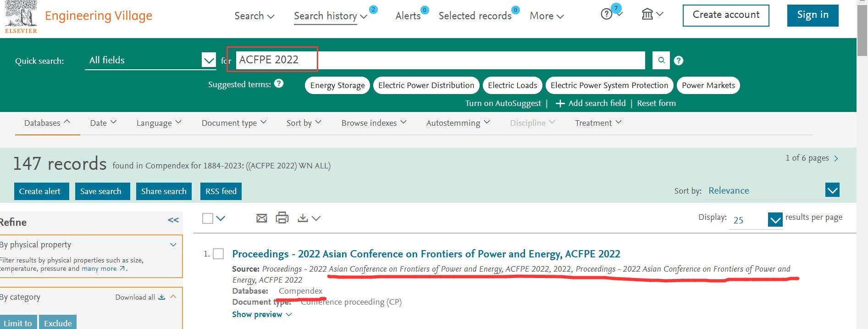
Task: Print selected records printer icon
Action: (282, 218)
